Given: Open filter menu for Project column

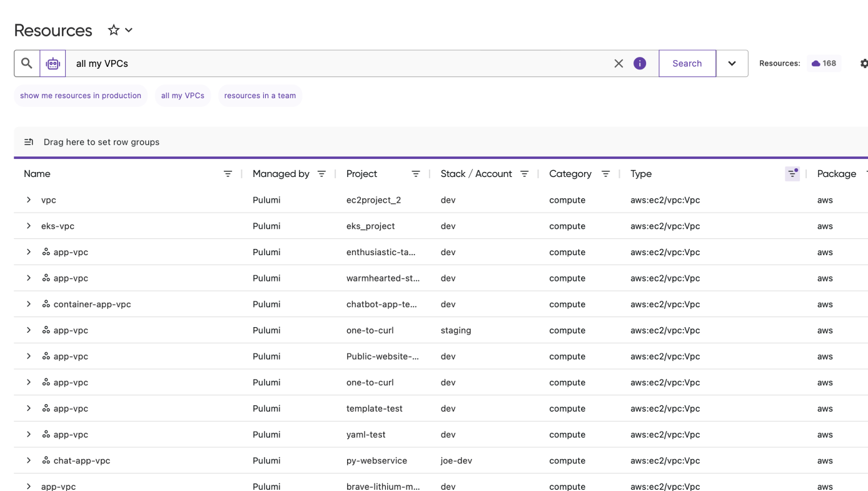Looking at the screenshot, I should (416, 174).
